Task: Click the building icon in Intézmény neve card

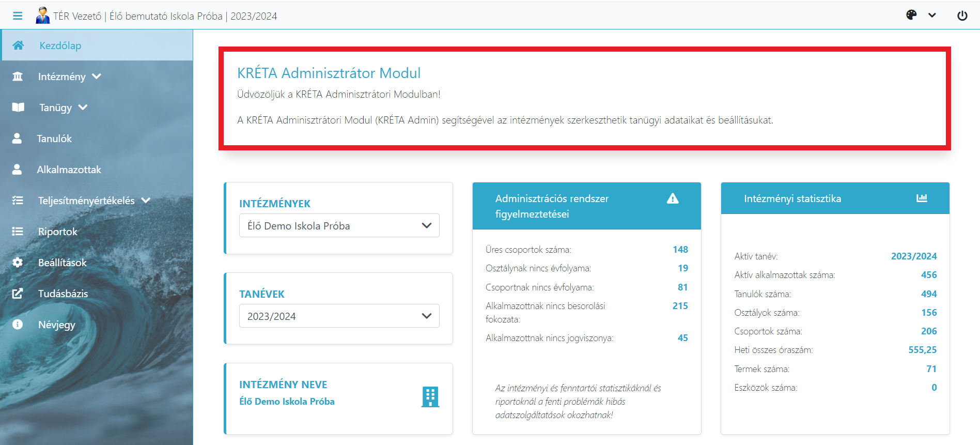Action: coord(430,397)
